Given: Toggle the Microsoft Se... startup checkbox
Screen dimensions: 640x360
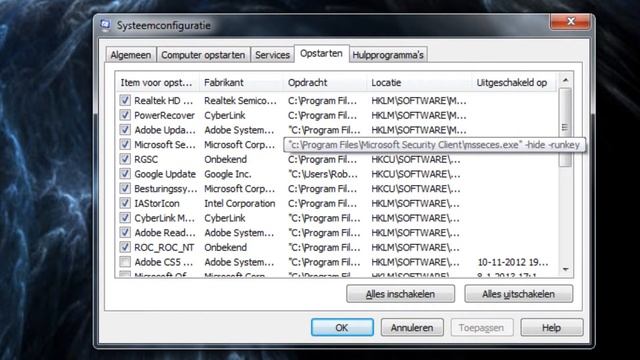Looking at the screenshot, I should (125, 144).
